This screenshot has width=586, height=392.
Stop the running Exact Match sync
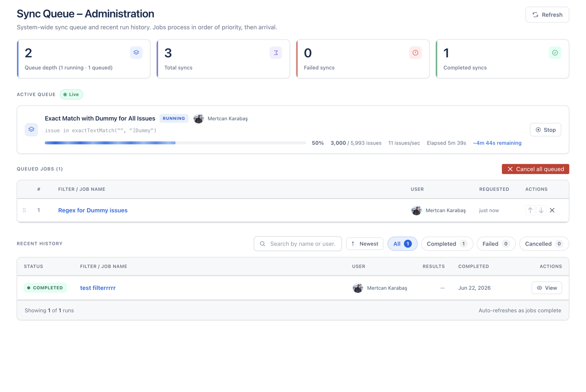pos(545,130)
